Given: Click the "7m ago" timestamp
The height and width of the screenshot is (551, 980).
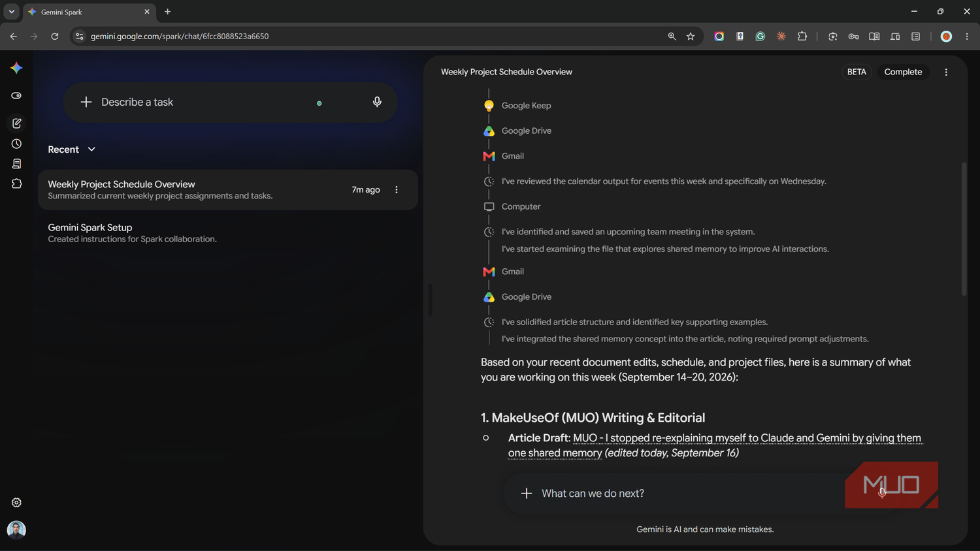Looking at the screenshot, I should pyautogui.click(x=366, y=190).
